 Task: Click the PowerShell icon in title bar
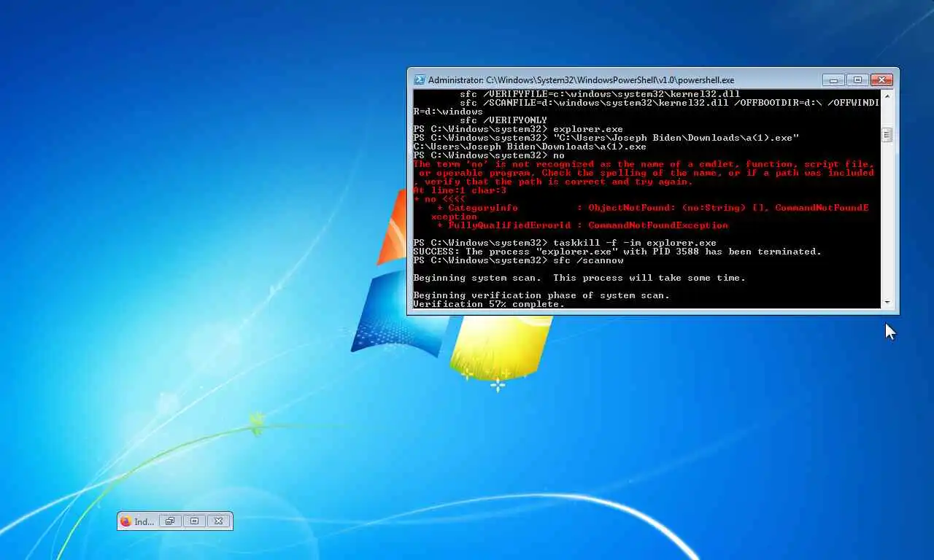(x=420, y=80)
